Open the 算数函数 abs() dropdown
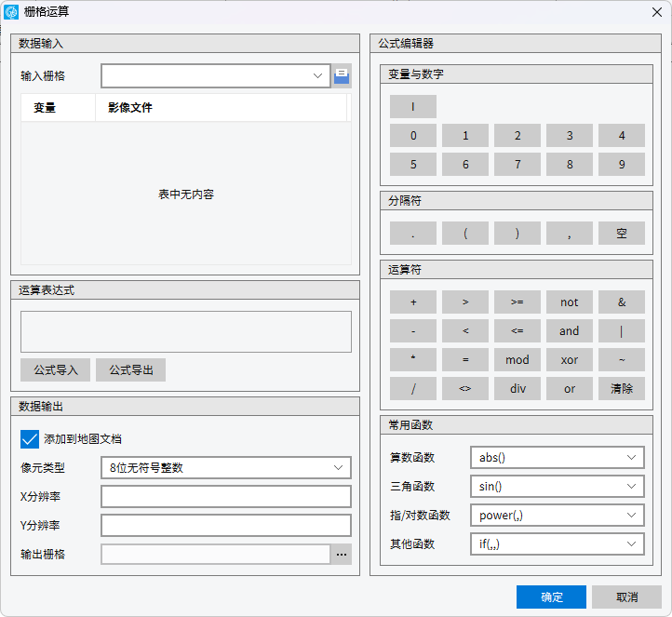Screen dimensions: 672x617 tap(557, 458)
